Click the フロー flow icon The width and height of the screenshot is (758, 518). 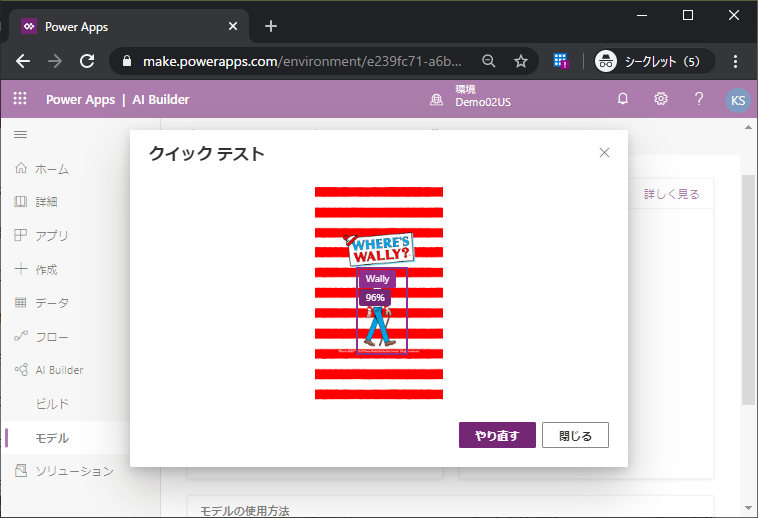(21, 336)
